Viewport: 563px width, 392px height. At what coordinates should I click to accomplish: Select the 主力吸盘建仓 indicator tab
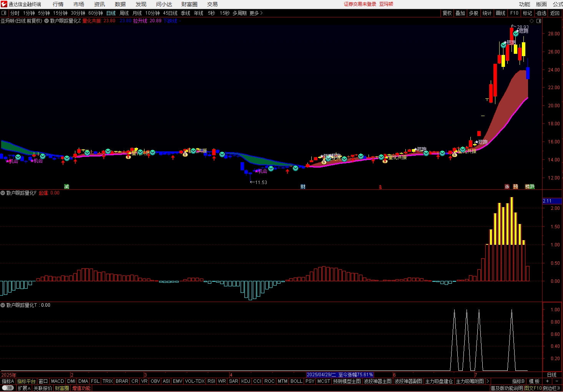[x=439, y=381]
